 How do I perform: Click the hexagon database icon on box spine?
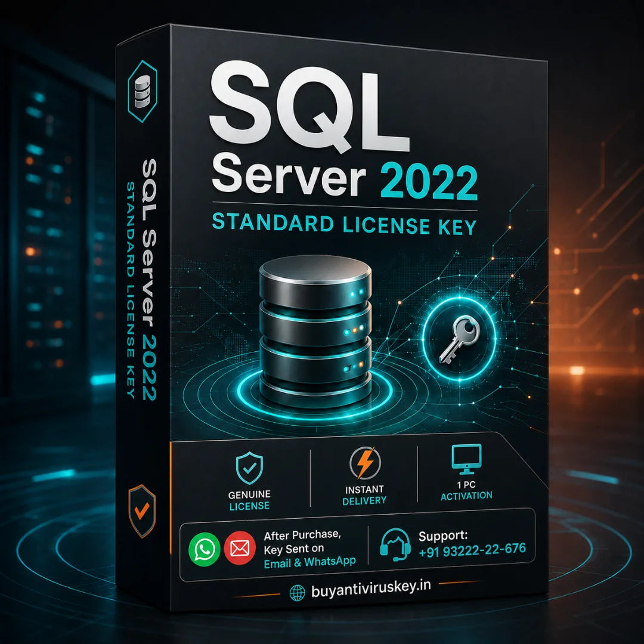pos(143,91)
